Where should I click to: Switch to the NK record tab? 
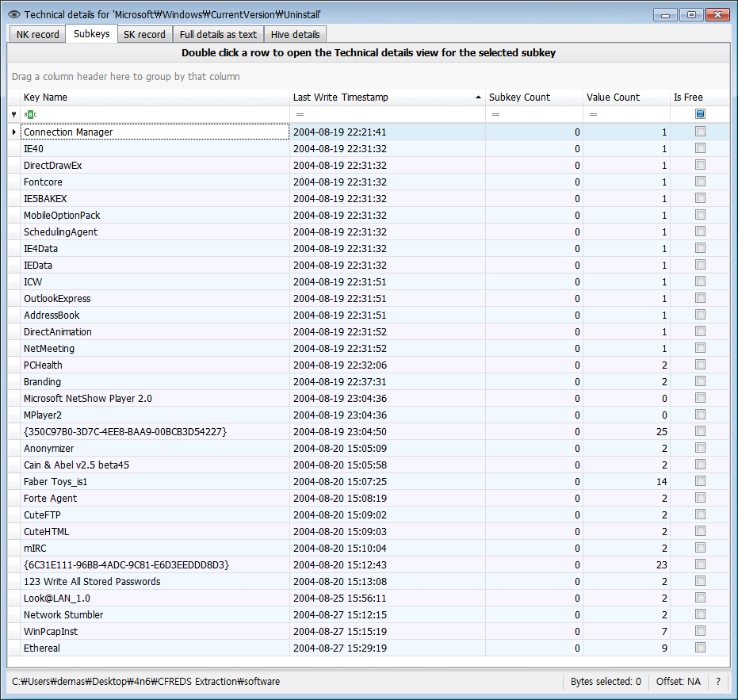click(x=38, y=34)
